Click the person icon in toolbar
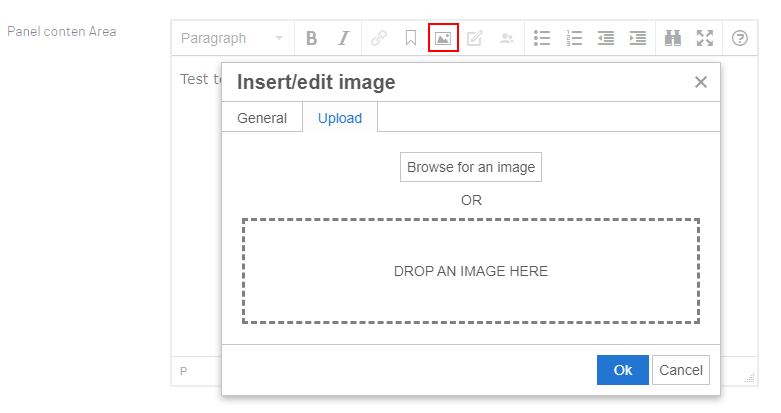This screenshot has height=413, width=781. point(507,38)
